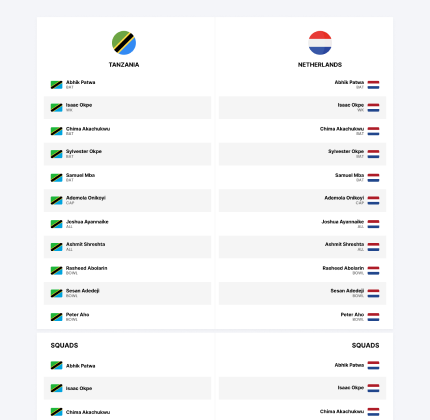Open Chima Akachukwu in Tanzania squads list
The height and width of the screenshot is (420, 430).
point(88,412)
